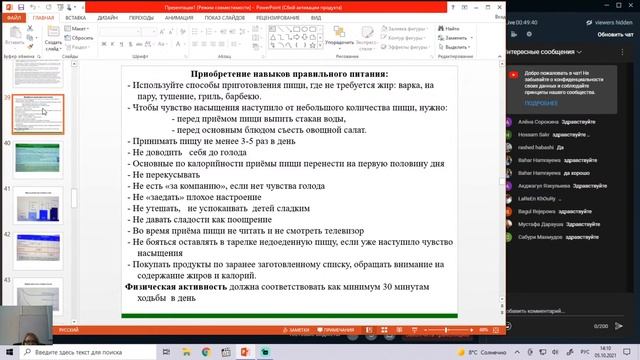Save the presentation from Quick Access toolbar
The width and height of the screenshot is (640, 360).
(21, 7)
